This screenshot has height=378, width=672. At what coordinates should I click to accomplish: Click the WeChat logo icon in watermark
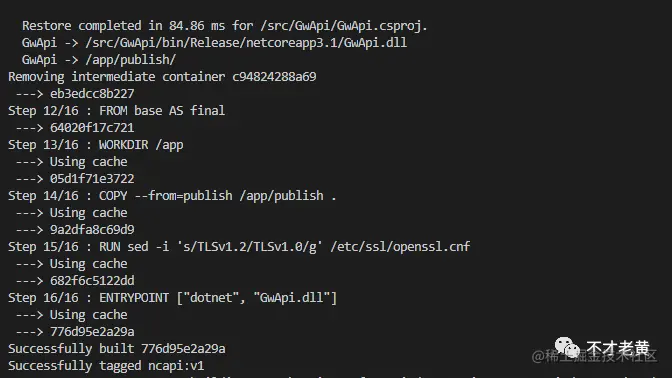click(x=567, y=347)
